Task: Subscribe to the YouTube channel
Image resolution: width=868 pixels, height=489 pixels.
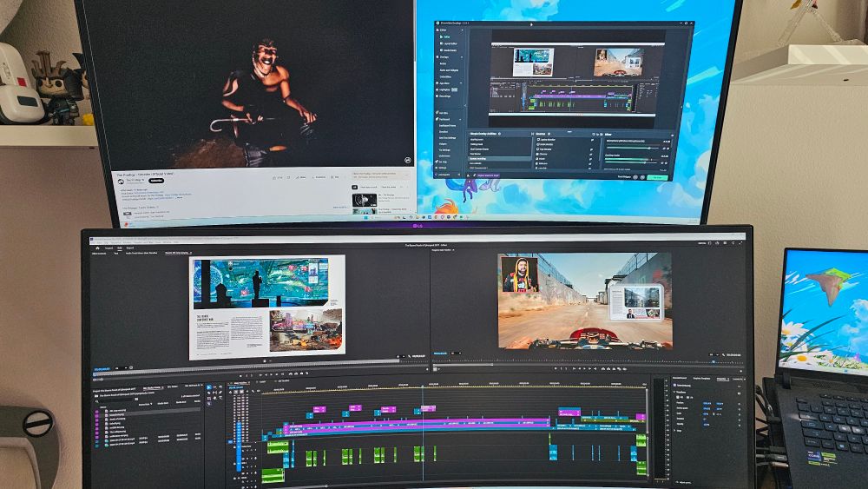Action: 156,181
